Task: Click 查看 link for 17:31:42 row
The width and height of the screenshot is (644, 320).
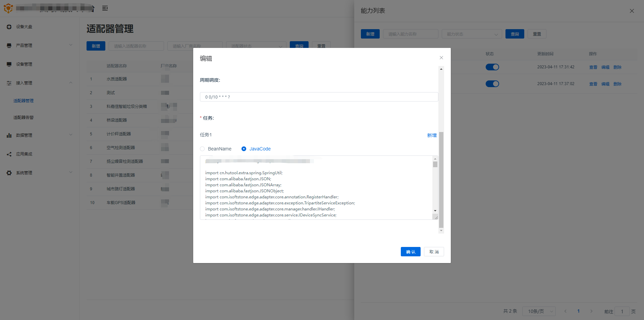Action: click(x=593, y=67)
